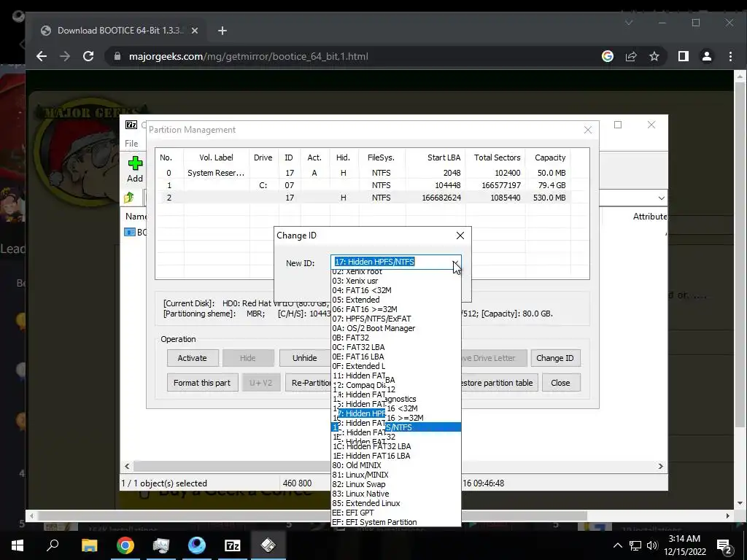Click the browser back arrow
Image resolution: width=747 pixels, height=560 pixels.
pyautogui.click(x=42, y=56)
